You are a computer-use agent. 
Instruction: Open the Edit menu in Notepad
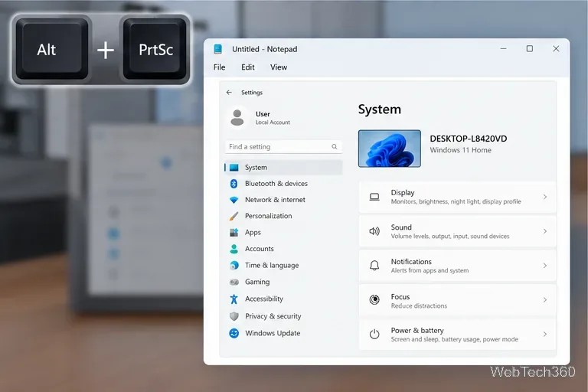tap(248, 67)
